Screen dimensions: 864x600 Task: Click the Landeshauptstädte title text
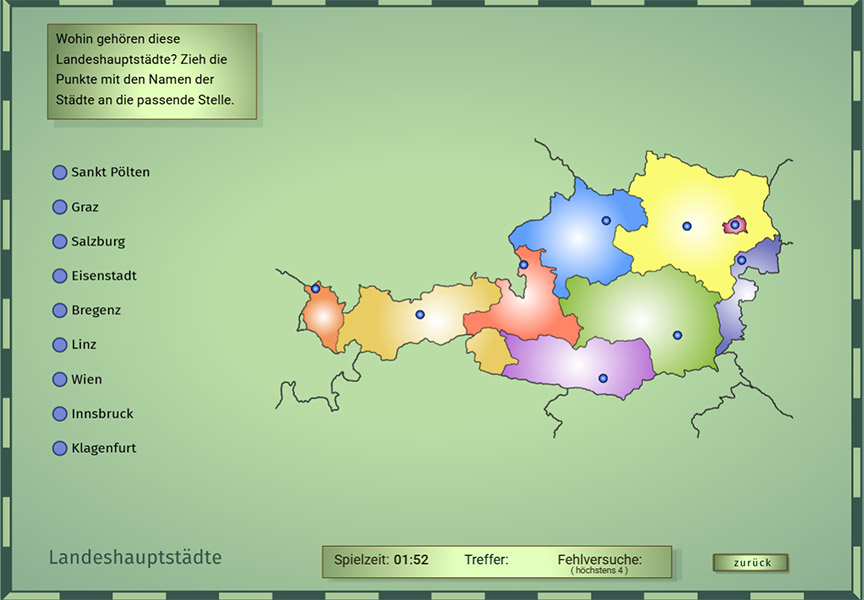135,558
